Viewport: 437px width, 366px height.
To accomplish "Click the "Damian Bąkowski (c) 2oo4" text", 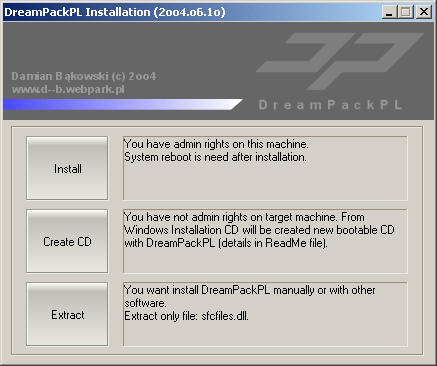I will coord(84,76).
